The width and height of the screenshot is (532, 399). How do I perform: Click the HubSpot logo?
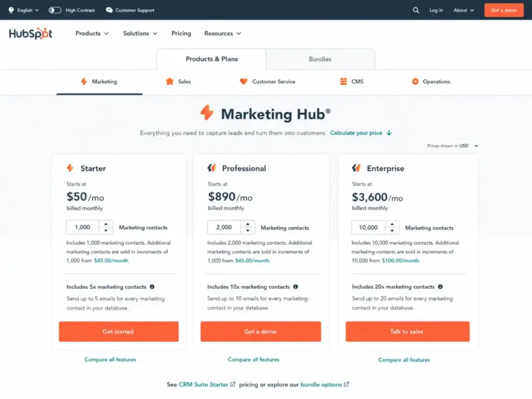point(31,33)
